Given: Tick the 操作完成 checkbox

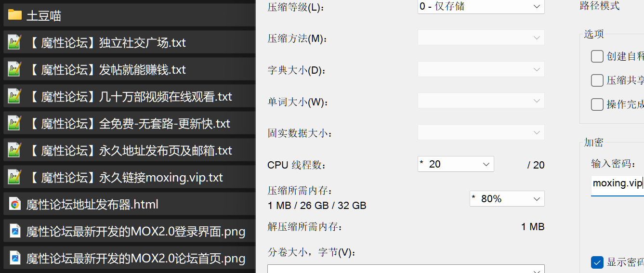Looking at the screenshot, I should pos(597,104).
